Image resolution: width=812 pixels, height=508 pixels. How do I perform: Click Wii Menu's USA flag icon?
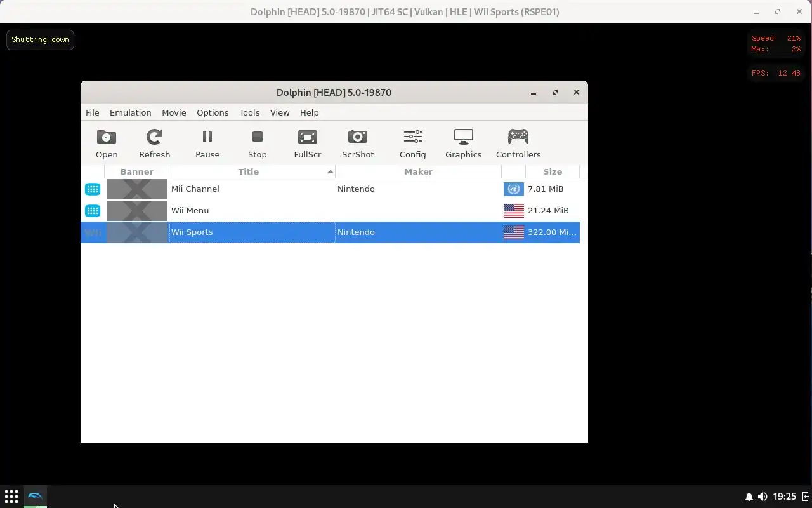coord(514,210)
